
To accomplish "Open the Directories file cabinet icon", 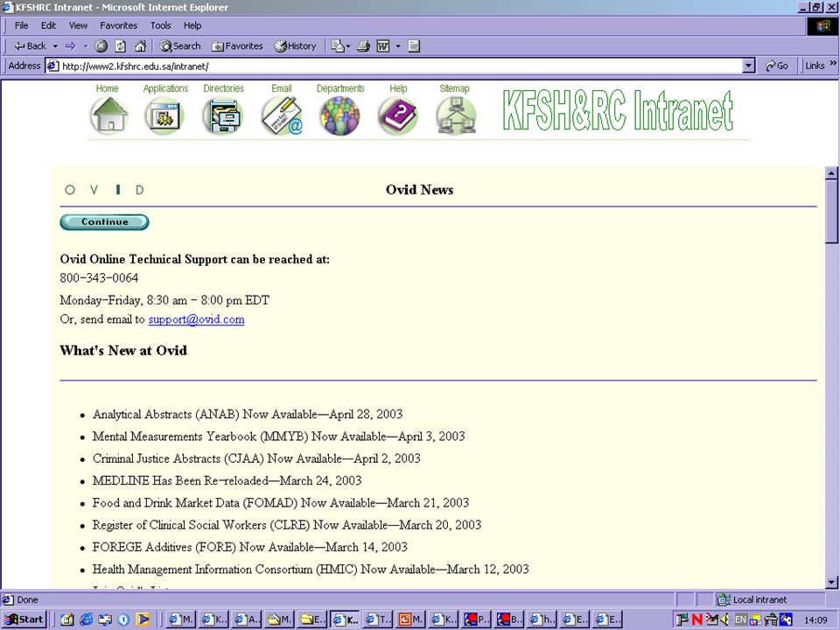I will pyautogui.click(x=223, y=115).
